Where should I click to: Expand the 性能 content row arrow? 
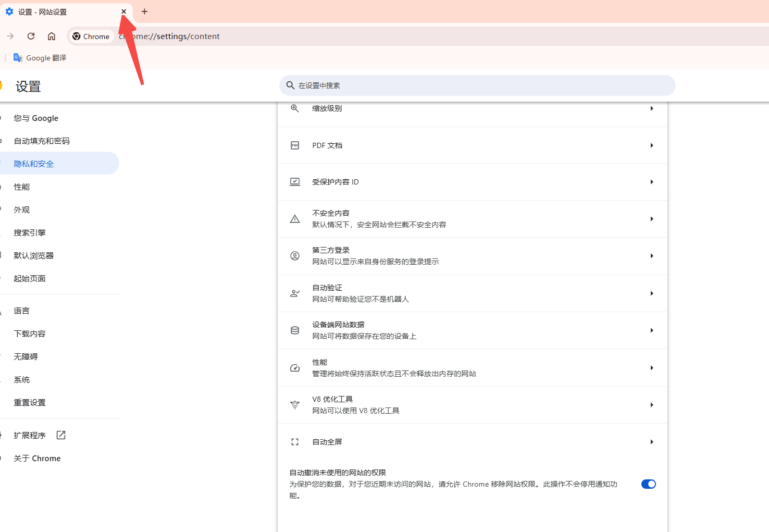652,368
